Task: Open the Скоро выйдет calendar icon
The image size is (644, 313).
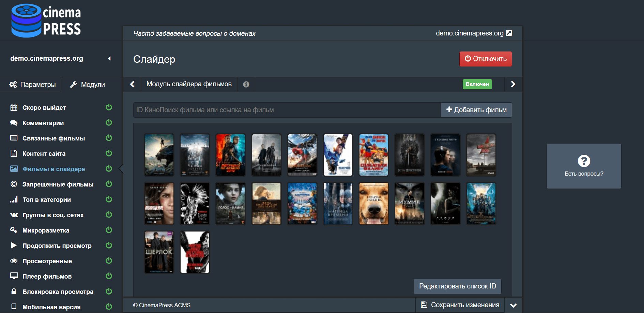Action: [14, 108]
